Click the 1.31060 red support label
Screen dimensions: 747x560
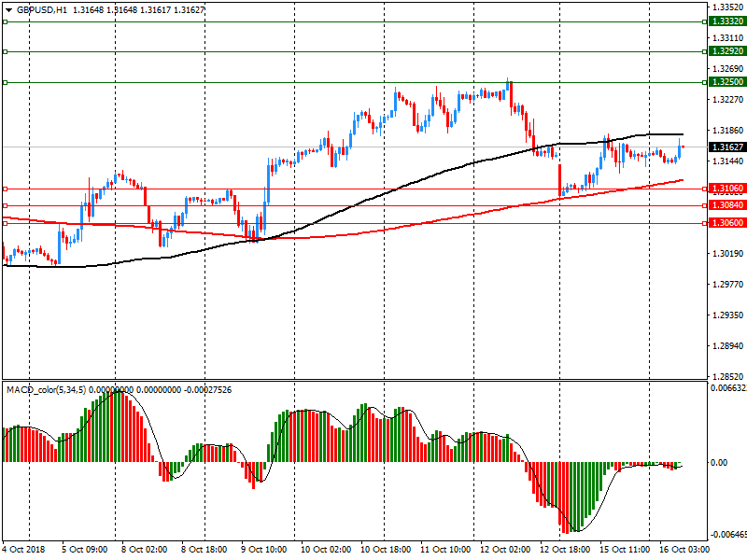pyautogui.click(x=727, y=189)
